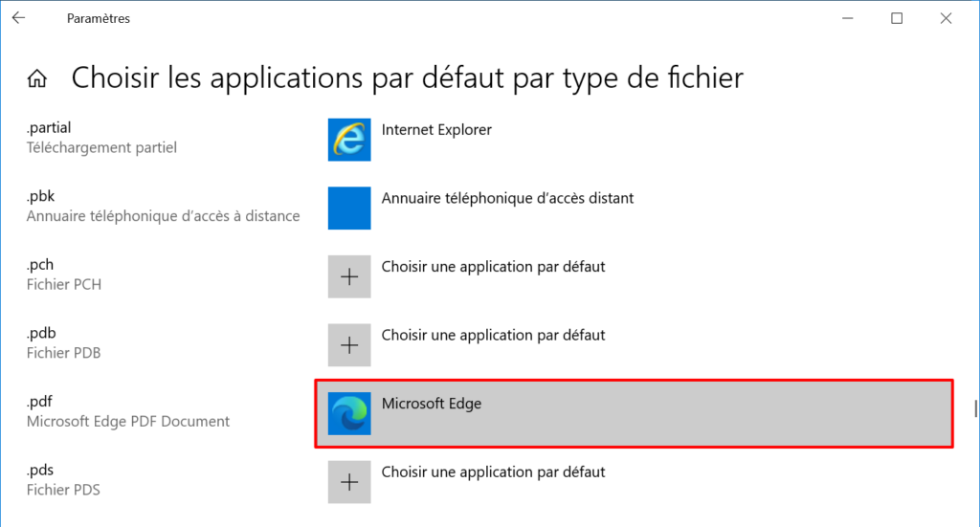This screenshot has height=527, width=980.
Task: Select the .pdf file type entry
Action: coord(128,411)
